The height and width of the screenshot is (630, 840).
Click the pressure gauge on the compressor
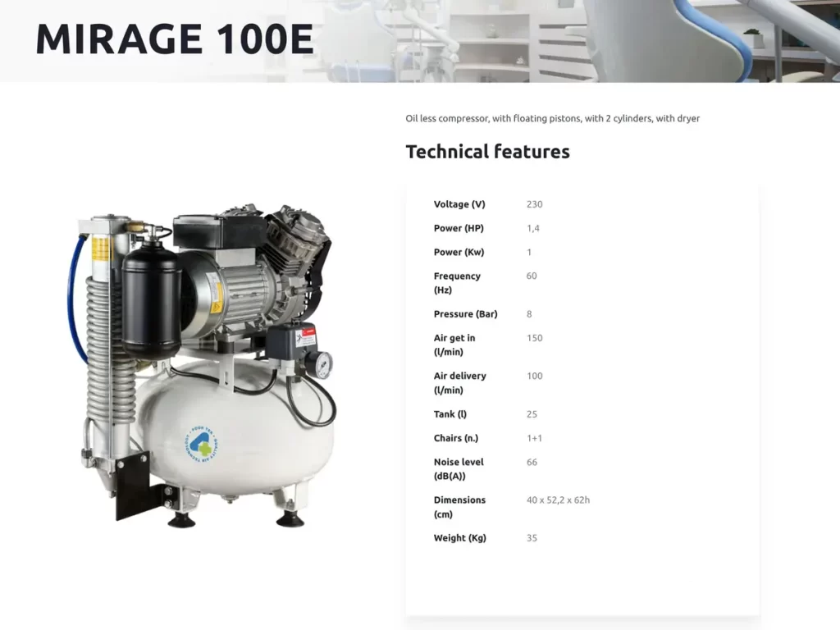(322, 364)
